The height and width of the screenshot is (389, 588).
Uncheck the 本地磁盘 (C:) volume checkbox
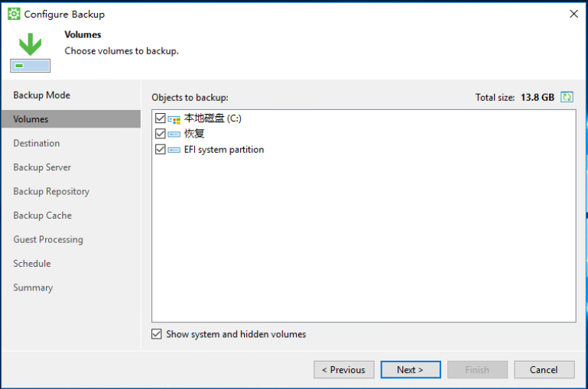click(160, 118)
